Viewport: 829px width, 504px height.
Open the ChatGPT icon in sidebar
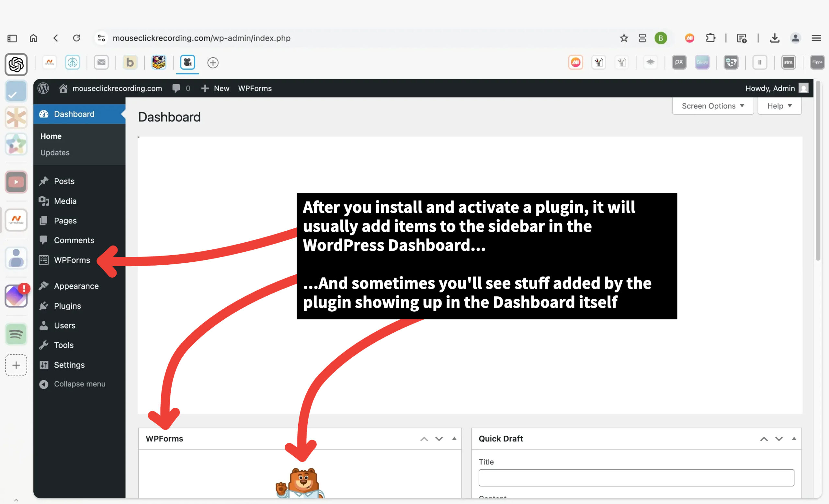coord(16,64)
